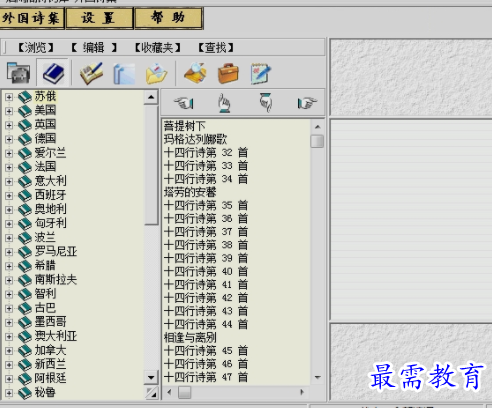Click the book icon beside 墨西哥
The image size is (492, 408).
[25, 322]
